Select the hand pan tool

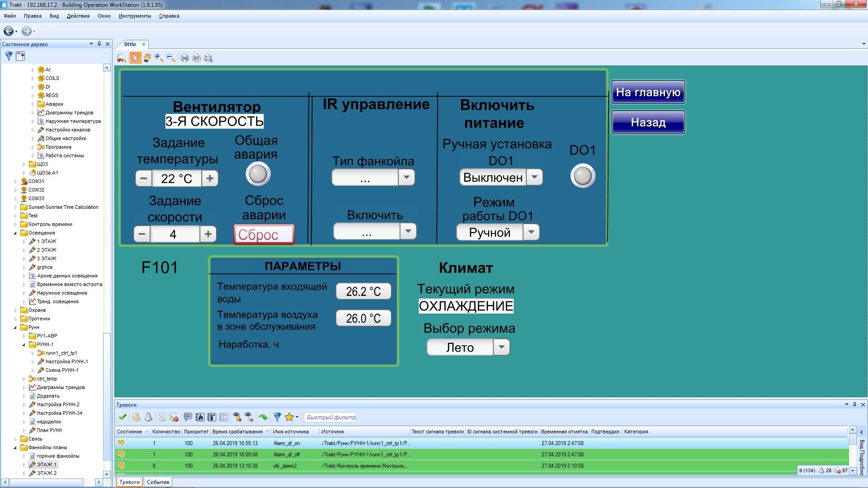coord(147,58)
